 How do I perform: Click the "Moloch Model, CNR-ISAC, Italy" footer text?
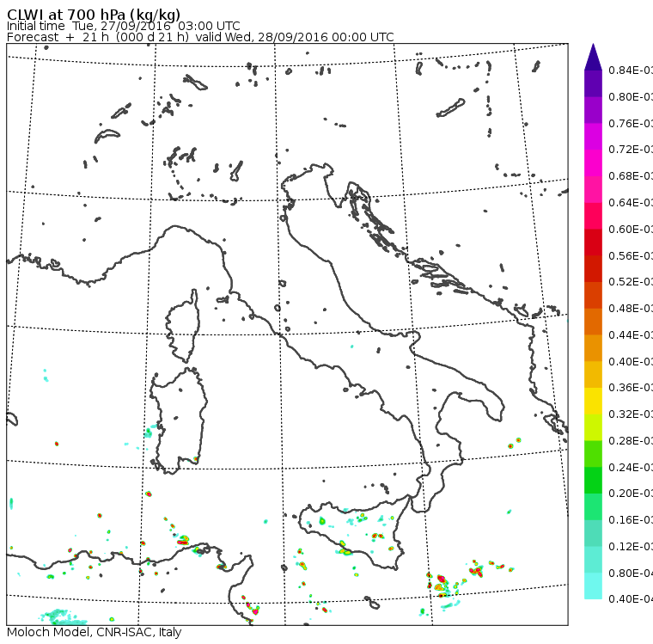coord(95,632)
